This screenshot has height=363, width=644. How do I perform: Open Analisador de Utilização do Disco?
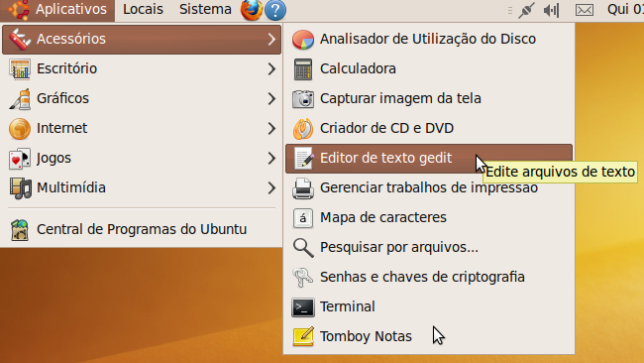click(x=429, y=39)
